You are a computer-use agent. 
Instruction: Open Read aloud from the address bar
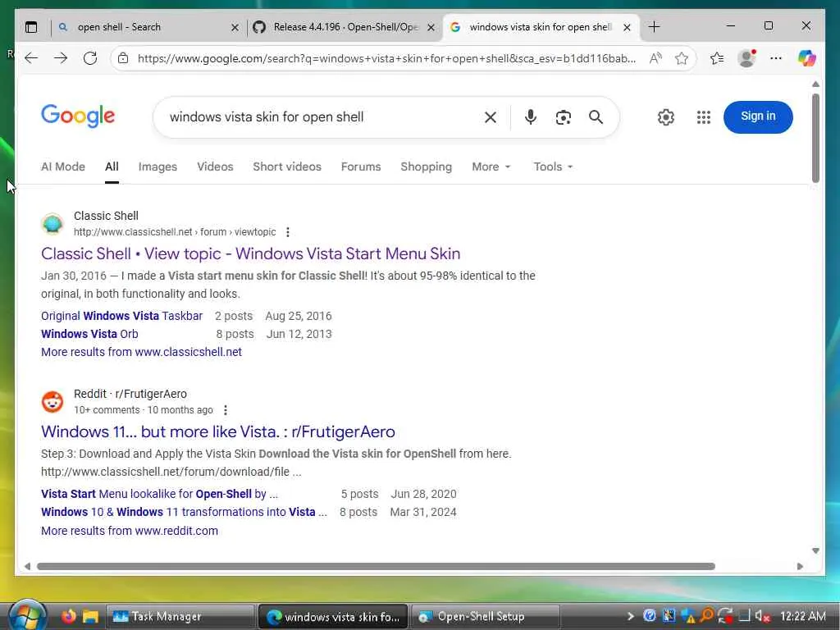(655, 58)
